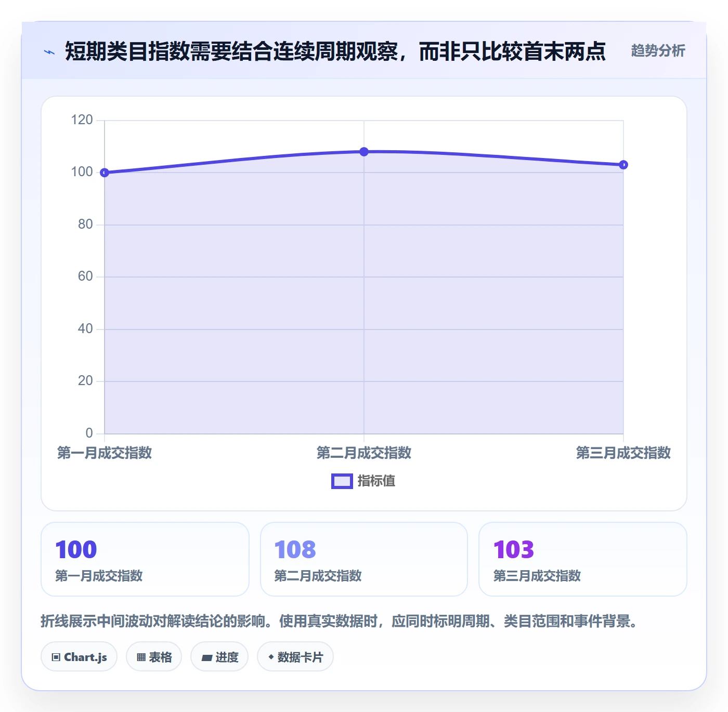
Task: Click the y-axis tick label 40
Action: 85,329
